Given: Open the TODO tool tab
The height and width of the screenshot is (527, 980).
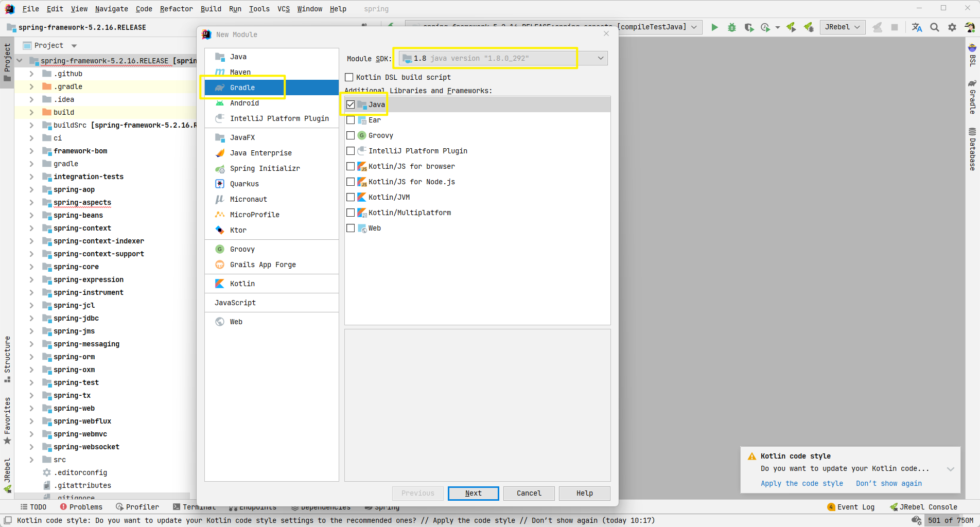Looking at the screenshot, I should coord(33,507).
